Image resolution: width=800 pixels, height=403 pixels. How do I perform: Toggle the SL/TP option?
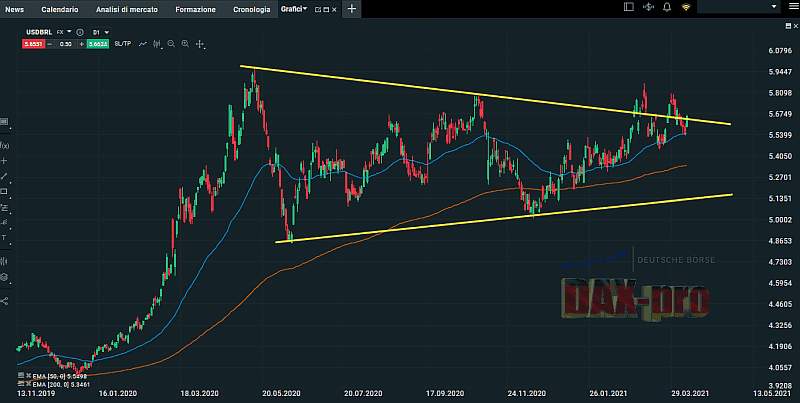point(123,44)
